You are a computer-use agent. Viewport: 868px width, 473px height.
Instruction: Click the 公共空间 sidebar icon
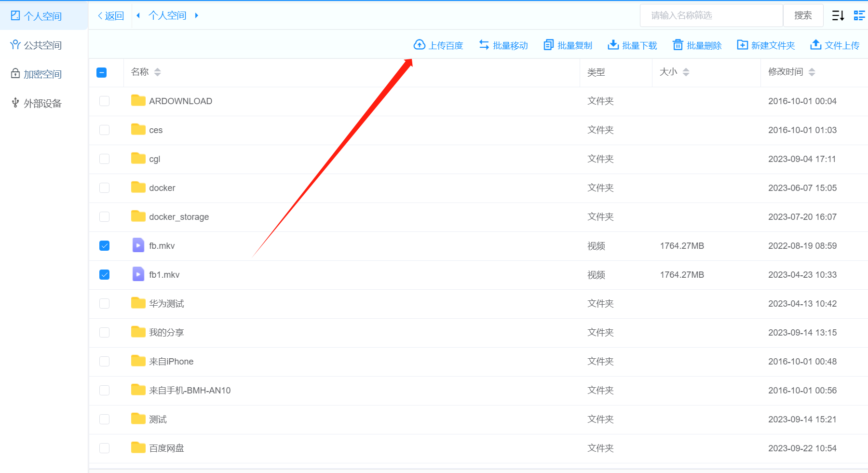pos(15,45)
